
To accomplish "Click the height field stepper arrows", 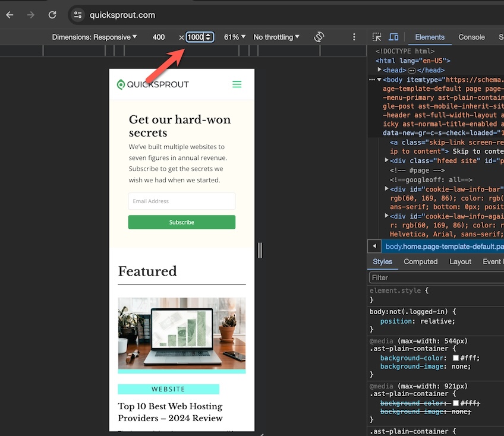I will point(208,37).
